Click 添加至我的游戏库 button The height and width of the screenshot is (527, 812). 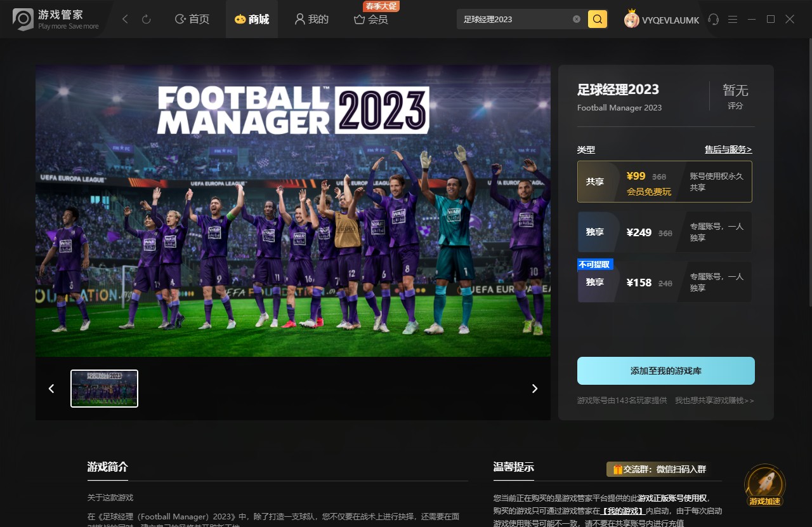(x=666, y=371)
